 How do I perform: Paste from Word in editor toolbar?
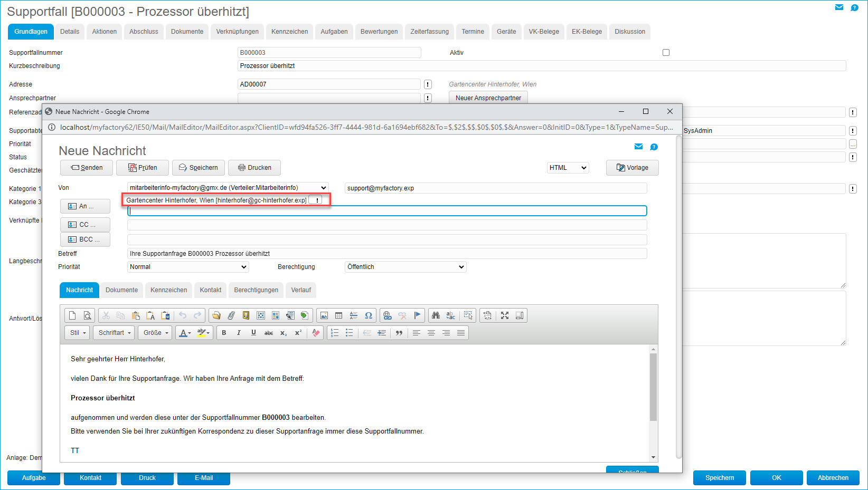[x=165, y=315]
